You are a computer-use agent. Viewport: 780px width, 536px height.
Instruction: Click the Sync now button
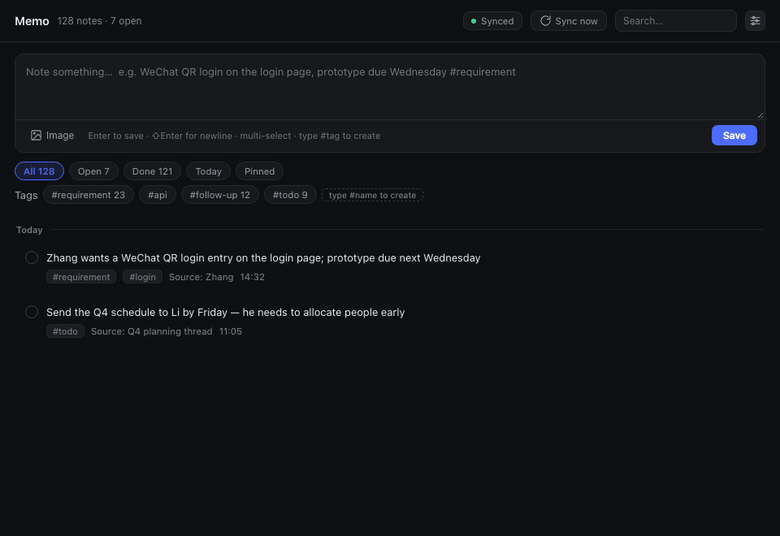point(569,21)
